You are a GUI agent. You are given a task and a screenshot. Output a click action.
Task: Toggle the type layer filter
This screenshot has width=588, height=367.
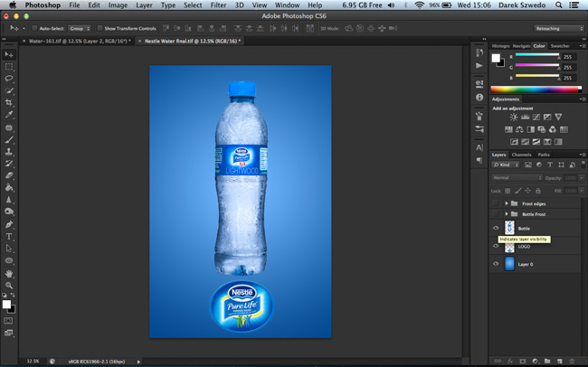[x=550, y=165]
